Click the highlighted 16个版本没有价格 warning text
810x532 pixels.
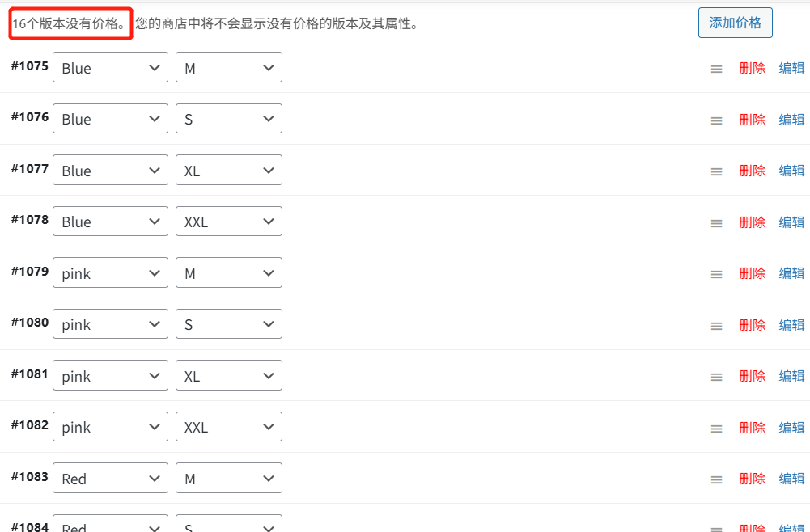click(69, 23)
